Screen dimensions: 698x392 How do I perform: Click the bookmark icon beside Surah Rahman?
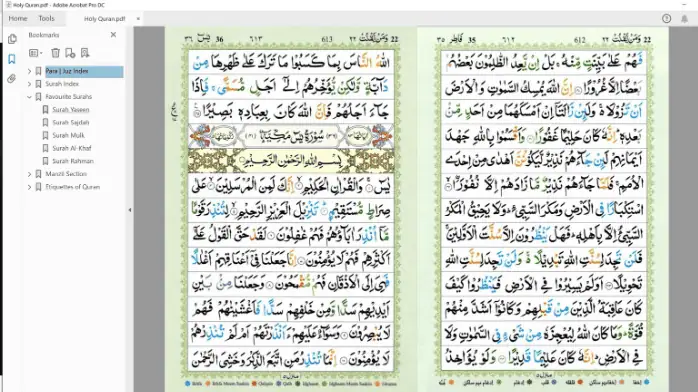pos(45,161)
